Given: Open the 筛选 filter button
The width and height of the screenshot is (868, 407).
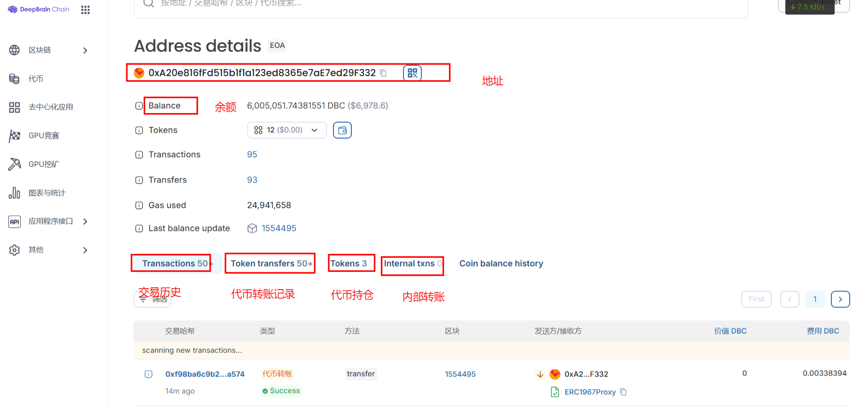Looking at the screenshot, I should coord(153,299).
